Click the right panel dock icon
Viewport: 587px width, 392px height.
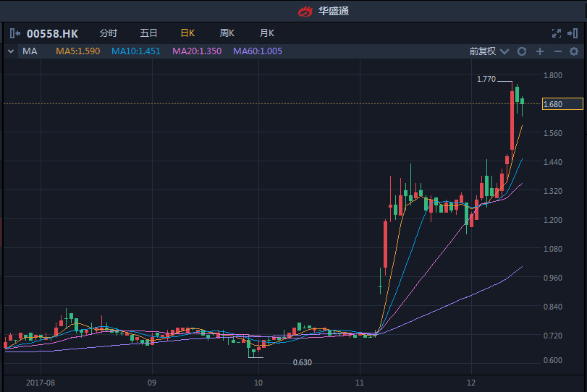(573, 33)
